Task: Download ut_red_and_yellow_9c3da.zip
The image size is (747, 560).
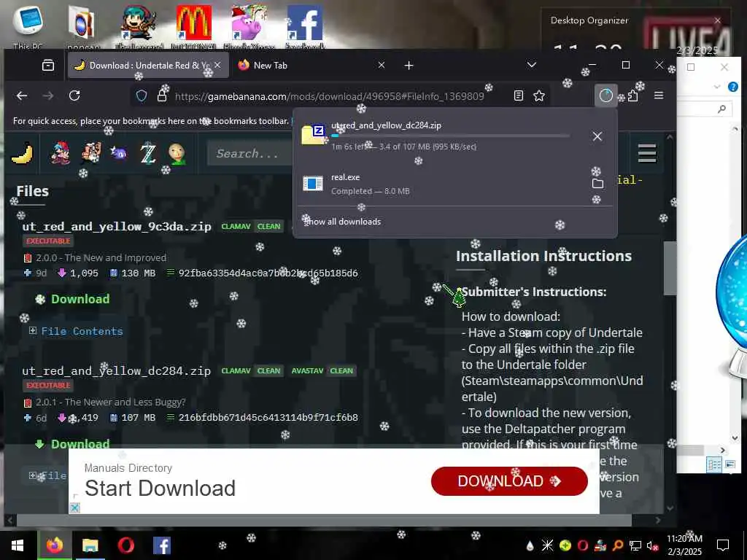Action: pyautogui.click(x=72, y=299)
